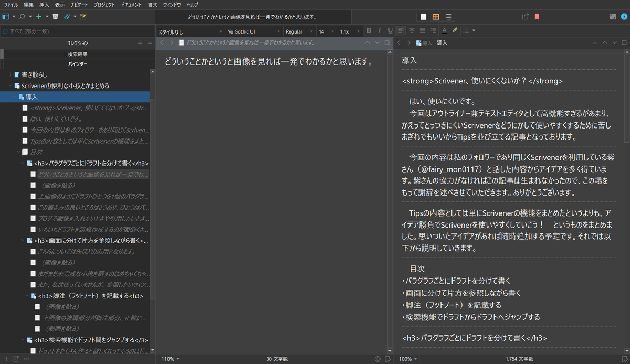
Task: Open text color swatch
Action: [444, 31]
